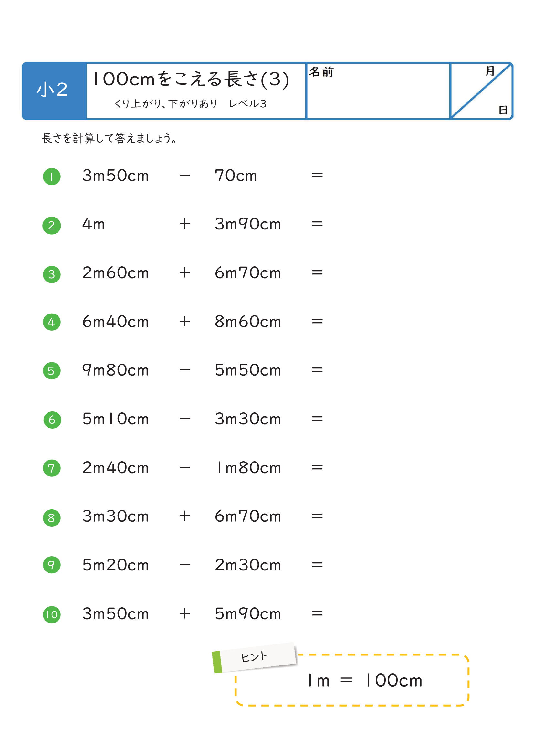Screen dimensions: 534x756
Task: Click the green number 5 circle
Action: click(52, 371)
